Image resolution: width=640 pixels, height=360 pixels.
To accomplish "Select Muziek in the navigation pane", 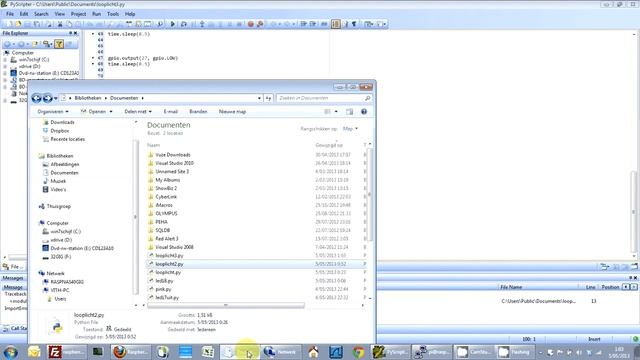I will (58, 181).
